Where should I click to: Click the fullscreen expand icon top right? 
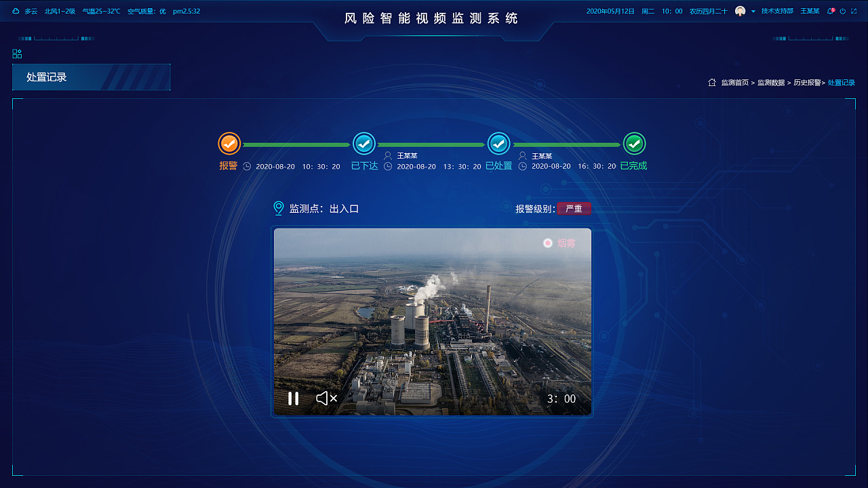point(854,11)
